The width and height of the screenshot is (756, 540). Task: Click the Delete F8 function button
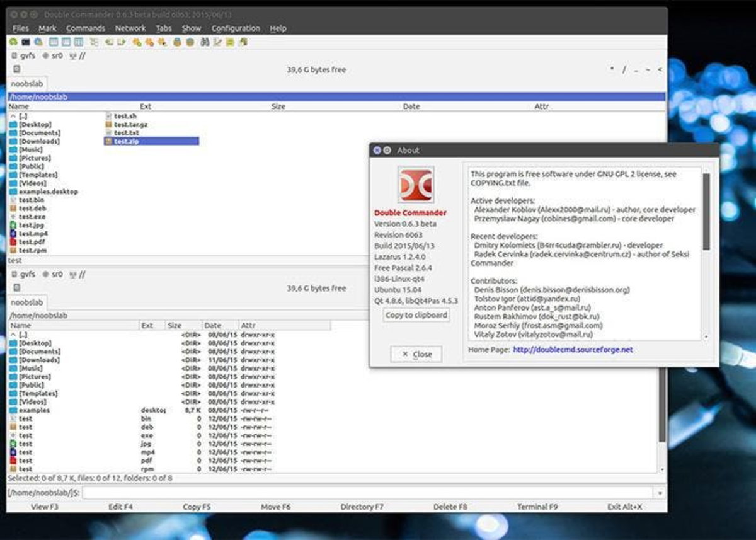coord(450,507)
